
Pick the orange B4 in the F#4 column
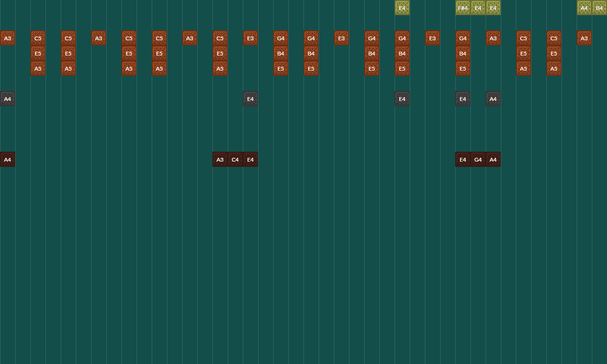tap(463, 53)
